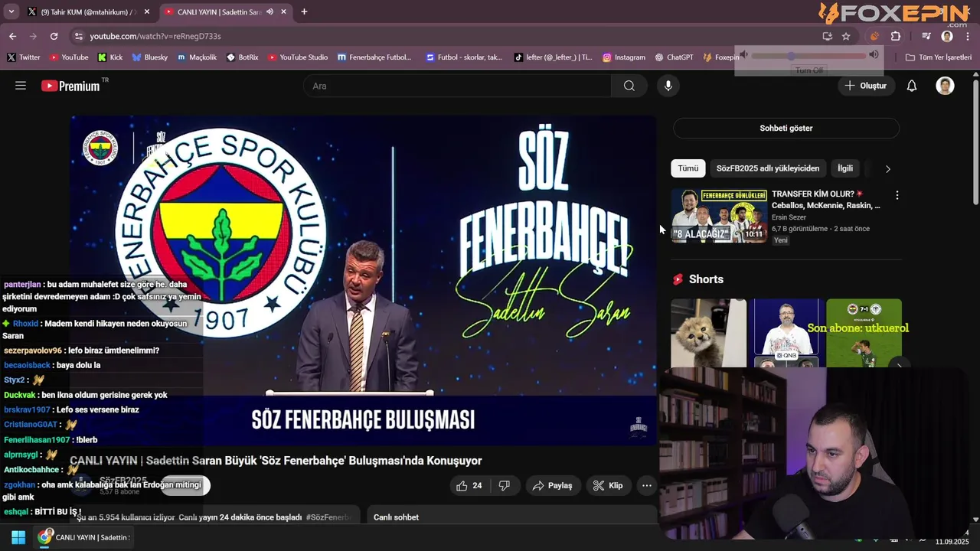Click low volume speaker icon on overlay
Screen dimensions: 980x551
click(743, 55)
